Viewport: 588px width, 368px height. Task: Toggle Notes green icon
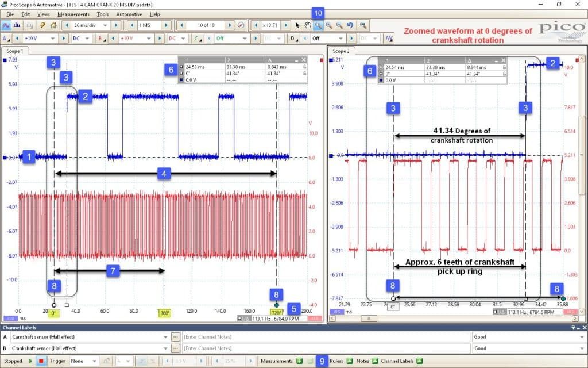point(374,361)
